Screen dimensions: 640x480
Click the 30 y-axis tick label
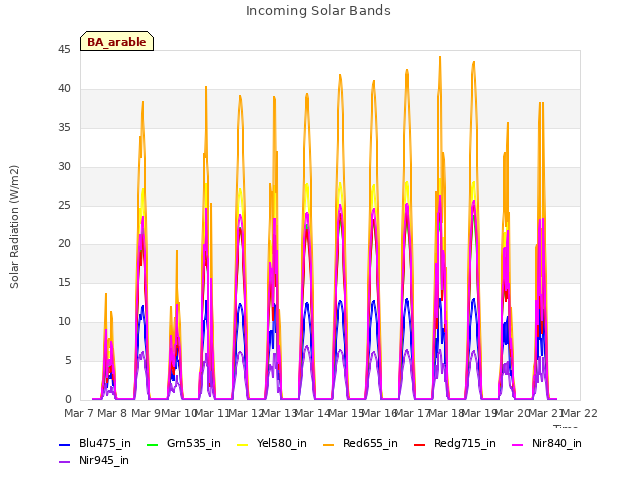64,167
